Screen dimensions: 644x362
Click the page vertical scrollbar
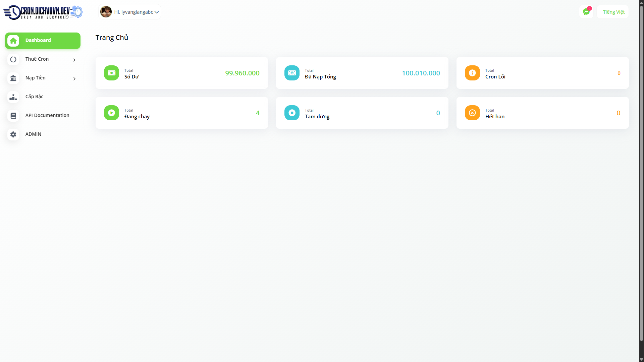pyautogui.click(x=641, y=168)
